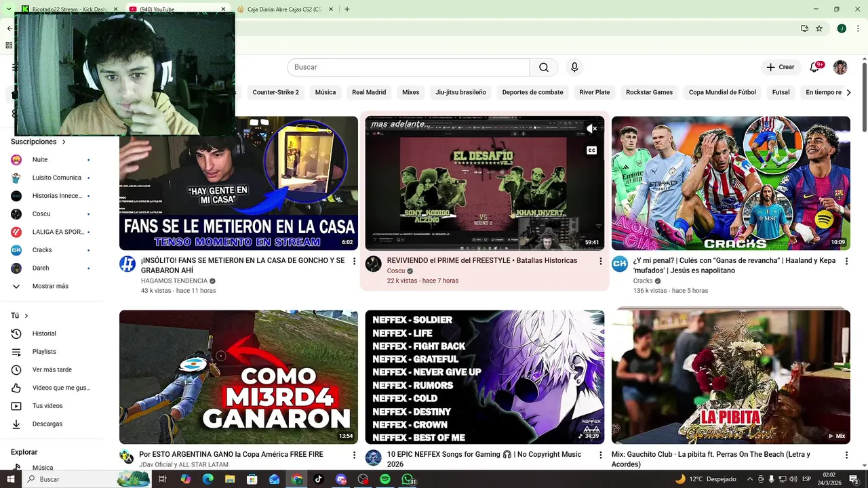Expand the Tú section chevron
Image resolution: width=868 pixels, height=488 pixels.
[x=26, y=316]
